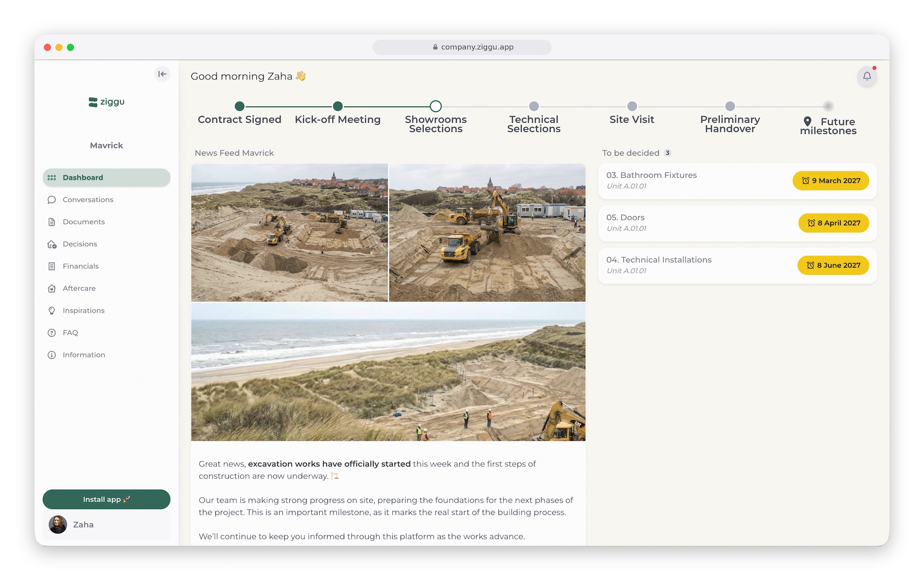924x581 pixels.
Task: Open the Inspirations page
Action: pos(107,311)
